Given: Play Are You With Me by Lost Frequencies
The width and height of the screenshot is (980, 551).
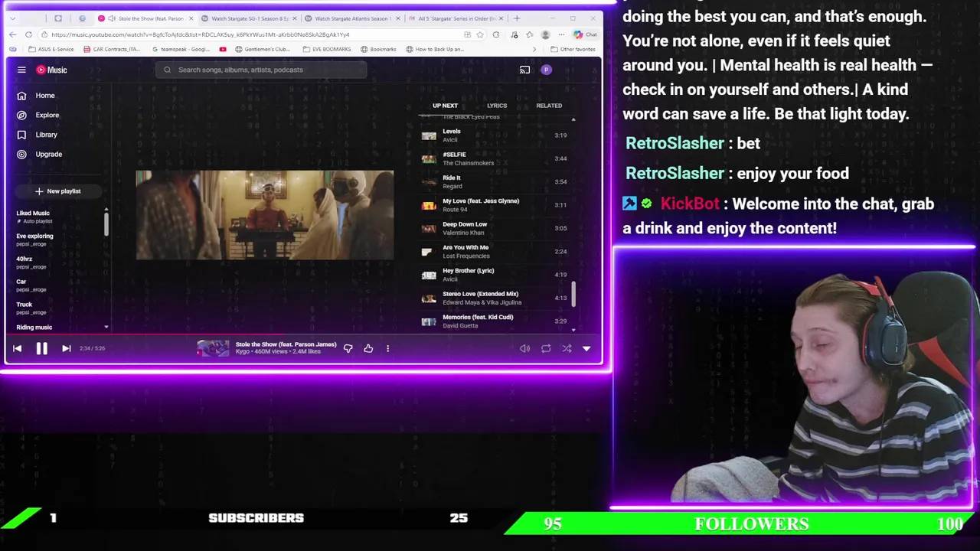Looking at the screenshot, I should (495, 251).
